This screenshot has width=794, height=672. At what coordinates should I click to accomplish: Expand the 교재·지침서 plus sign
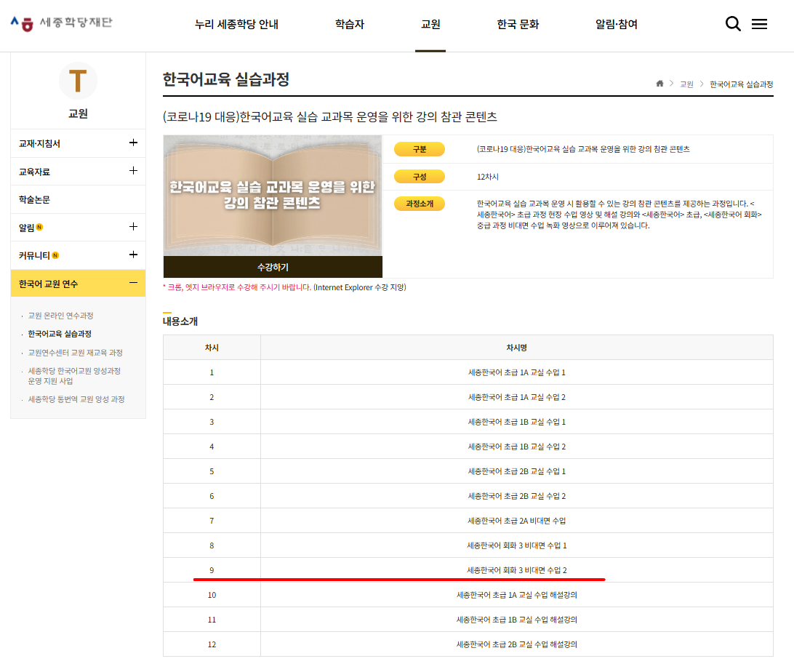click(x=133, y=143)
